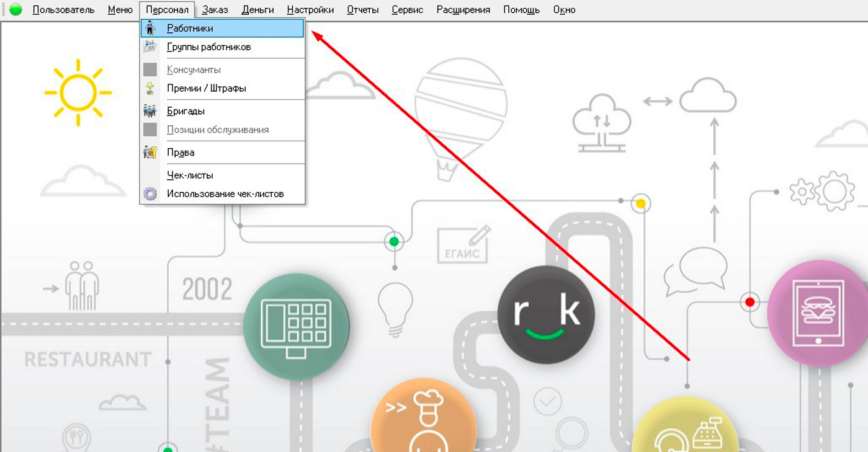Click the green status indicator circle
Screen dimensions: 868x452
[x=16, y=9]
